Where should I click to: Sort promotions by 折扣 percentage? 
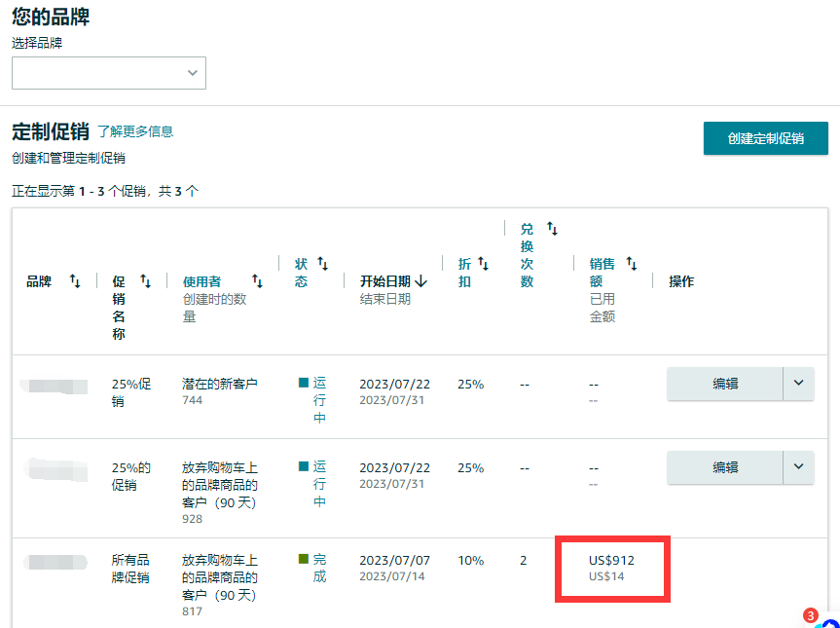tap(484, 262)
